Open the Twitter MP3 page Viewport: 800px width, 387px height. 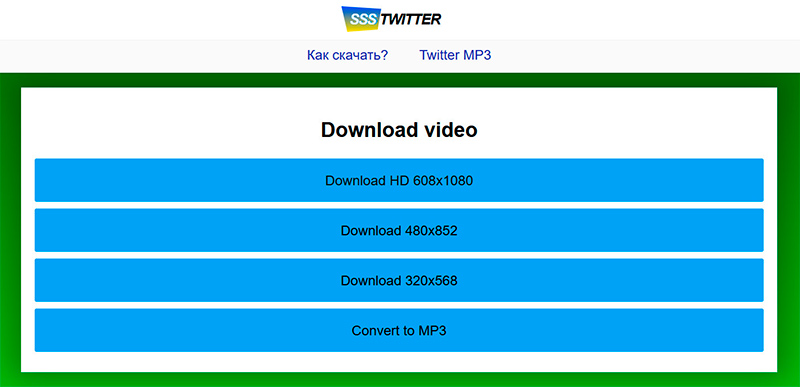coord(455,55)
